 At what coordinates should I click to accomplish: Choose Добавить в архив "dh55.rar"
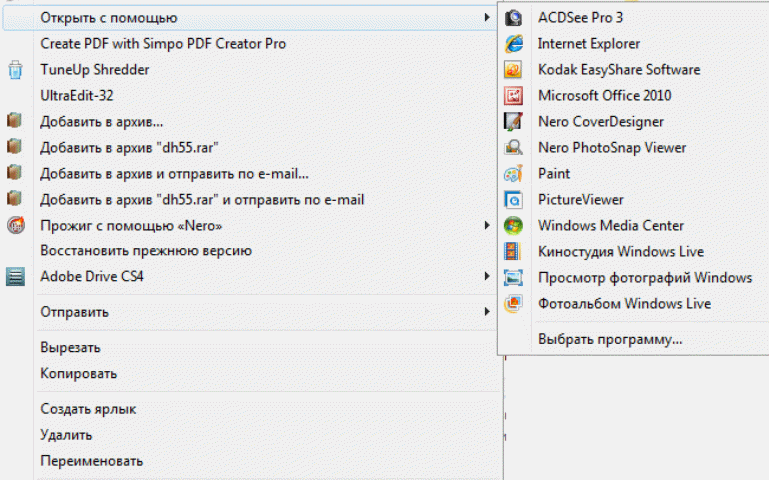point(129,148)
